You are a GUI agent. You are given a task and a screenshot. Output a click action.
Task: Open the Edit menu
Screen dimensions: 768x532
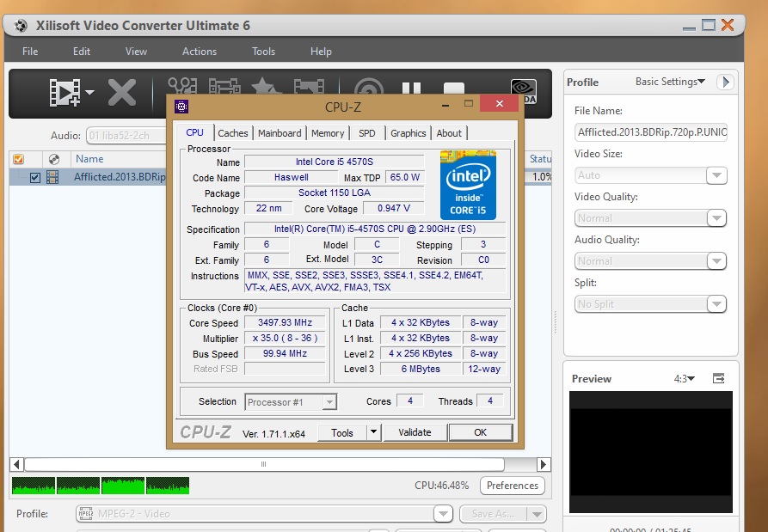(82, 52)
